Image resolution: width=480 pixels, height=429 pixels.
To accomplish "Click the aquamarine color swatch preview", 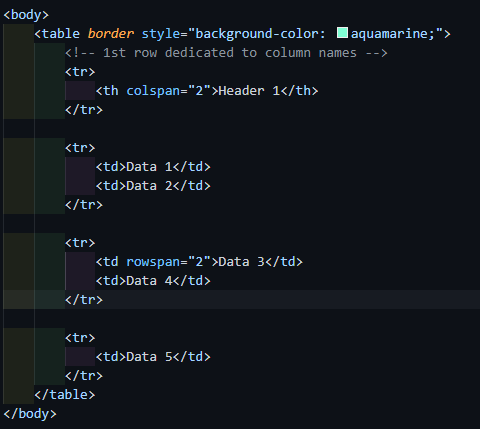I will tap(342, 33).
